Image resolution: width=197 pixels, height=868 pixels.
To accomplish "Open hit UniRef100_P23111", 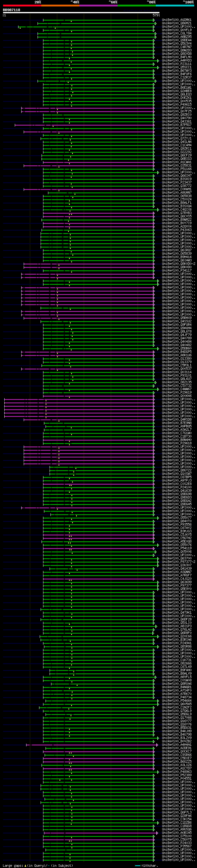I will 177,64.
